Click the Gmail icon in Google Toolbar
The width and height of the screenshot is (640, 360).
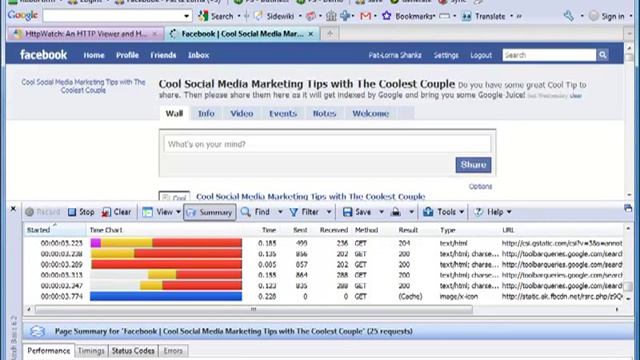366,16
